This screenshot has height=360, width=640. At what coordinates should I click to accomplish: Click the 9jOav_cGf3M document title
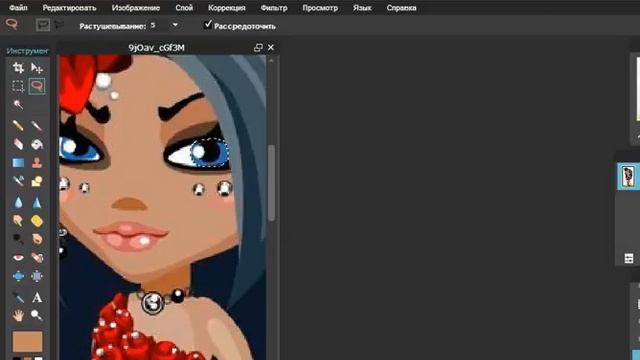coord(157,48)
